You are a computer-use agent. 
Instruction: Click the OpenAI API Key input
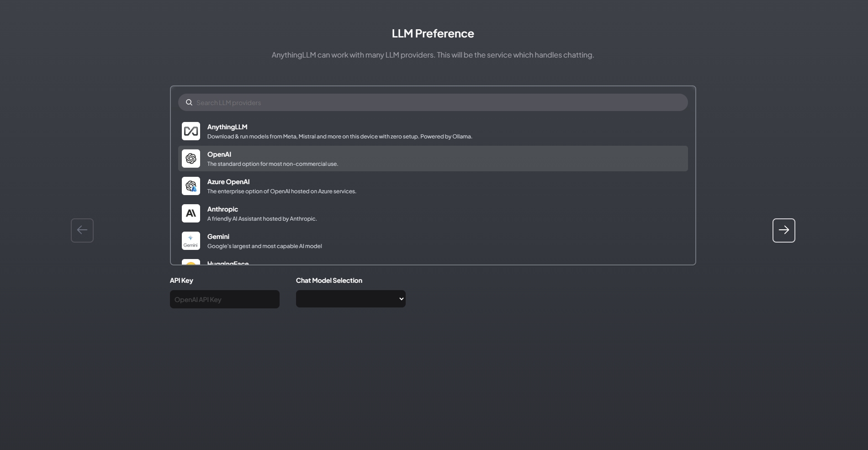pyautogui.click(x=224, y=299)
